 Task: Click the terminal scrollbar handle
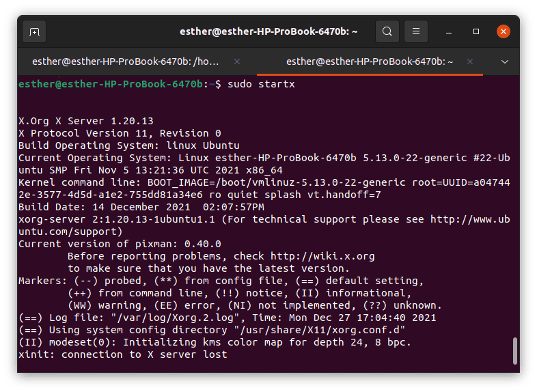click(514, 350)
